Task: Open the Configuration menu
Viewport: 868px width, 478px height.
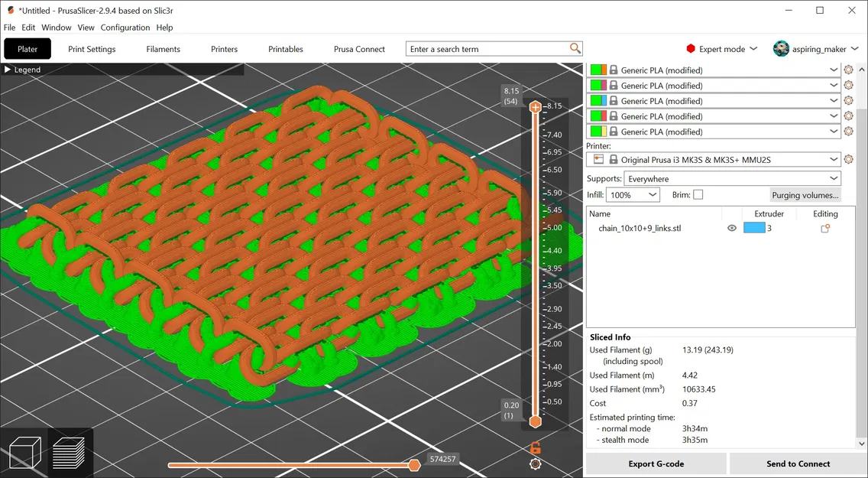Action: pyautogui.click(x=125, y=27)
